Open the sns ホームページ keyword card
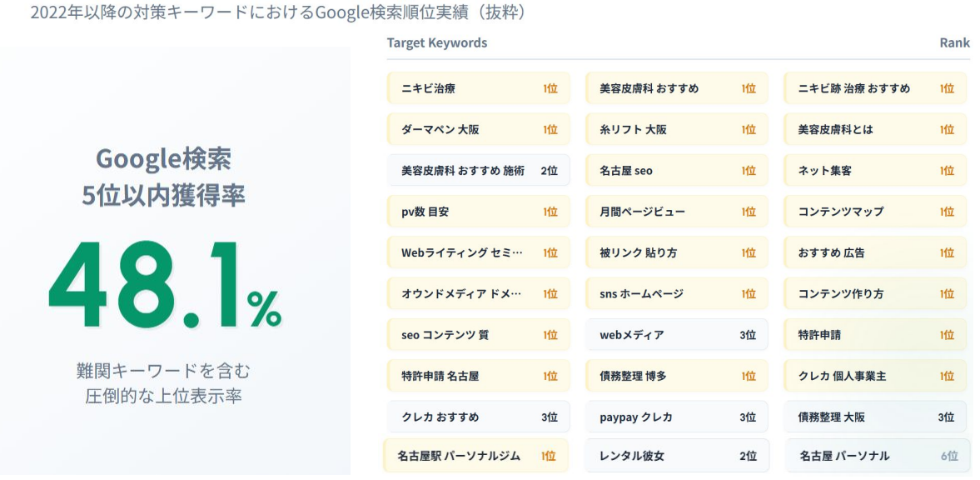 [x=677, y=293]
